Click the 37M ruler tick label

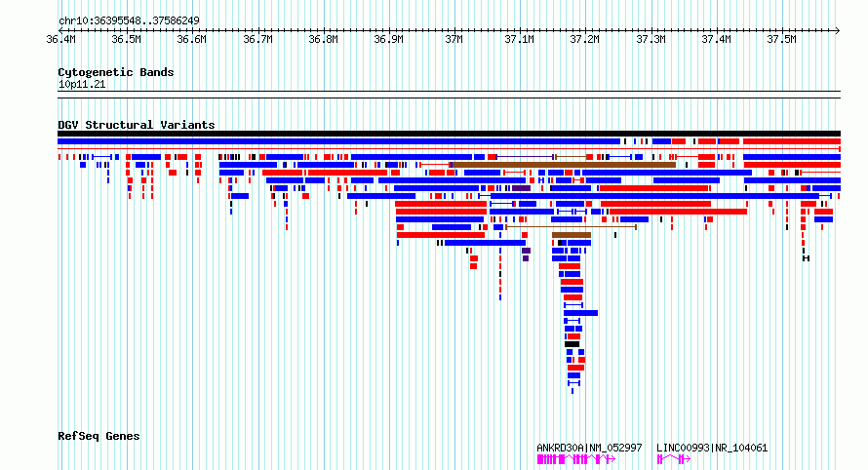point(454,39)
